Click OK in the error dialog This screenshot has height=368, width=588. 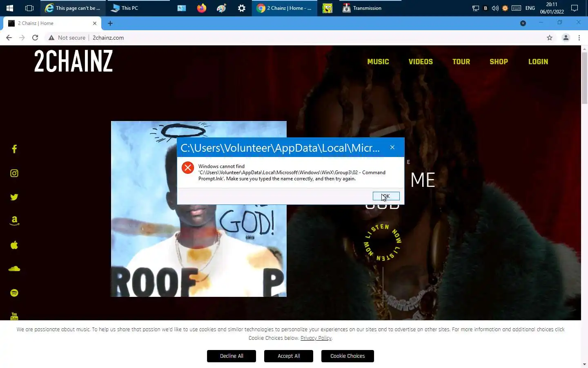386,196
